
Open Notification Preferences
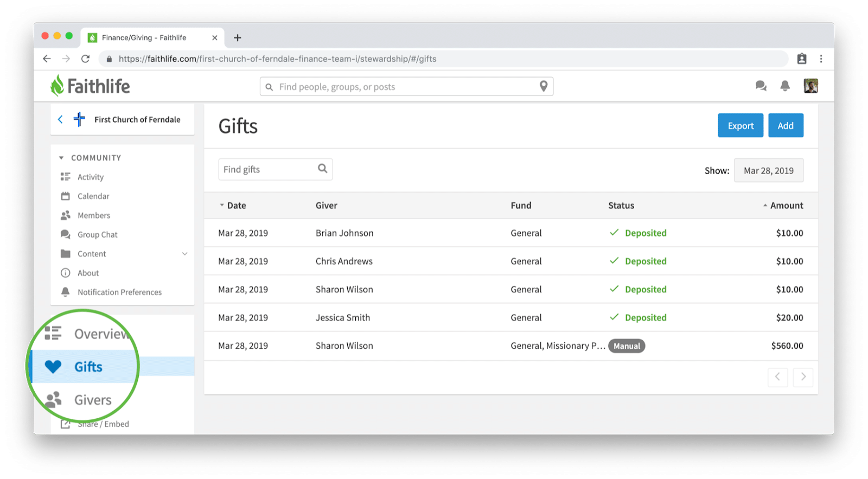[120, 292]
